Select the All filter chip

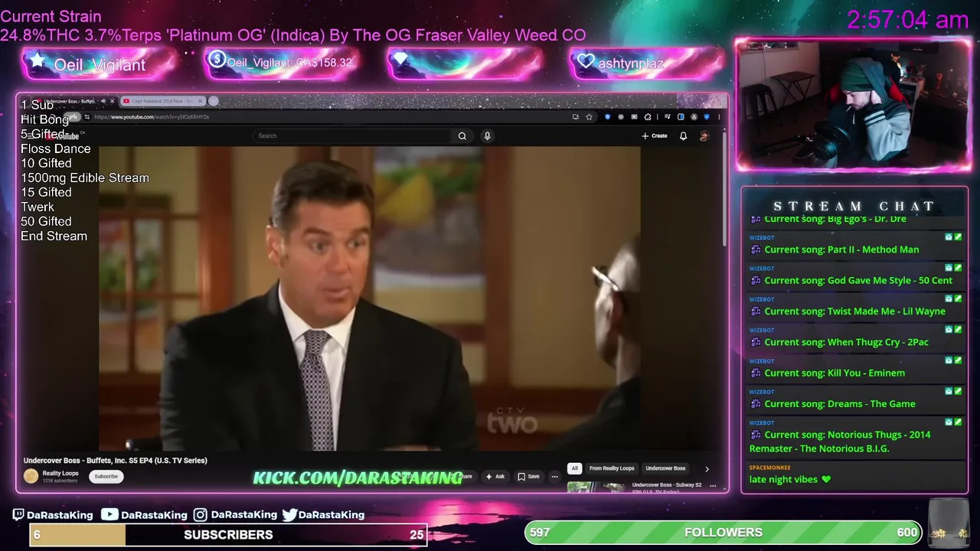574,468
